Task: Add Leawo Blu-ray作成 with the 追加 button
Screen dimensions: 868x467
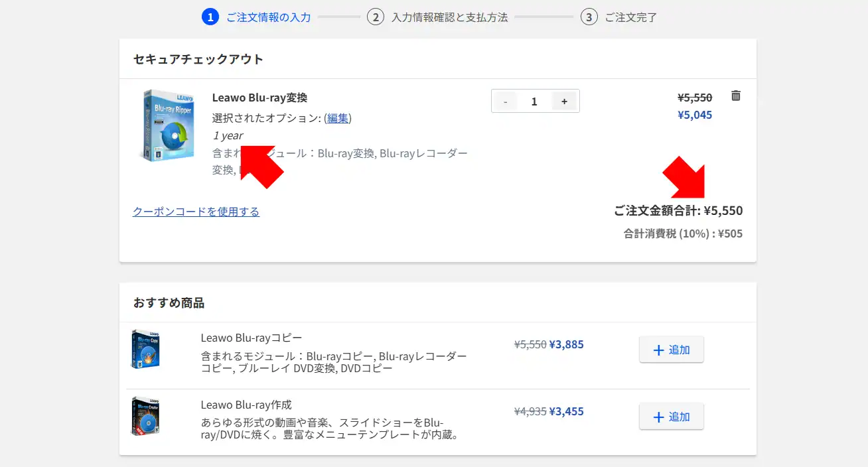Action: 672,417
